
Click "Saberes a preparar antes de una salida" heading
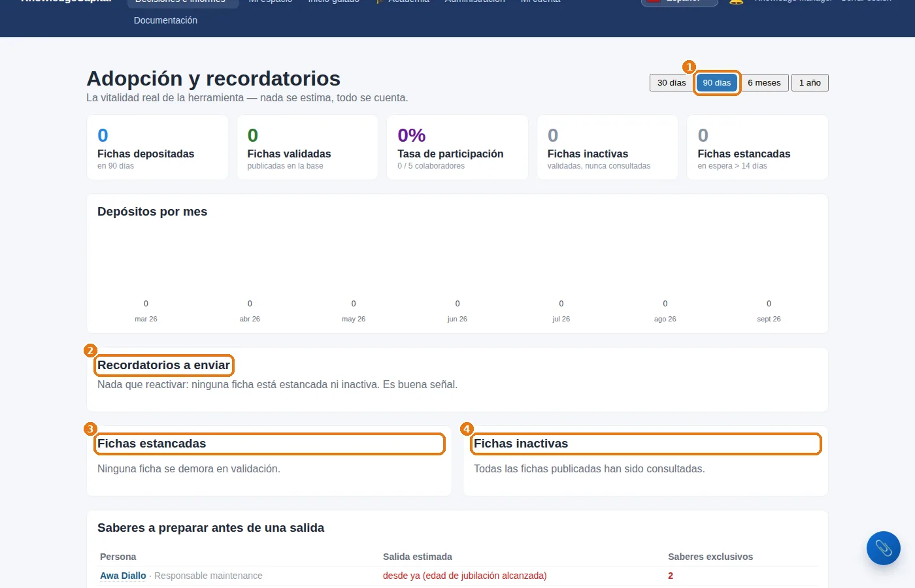coord(210,528)
